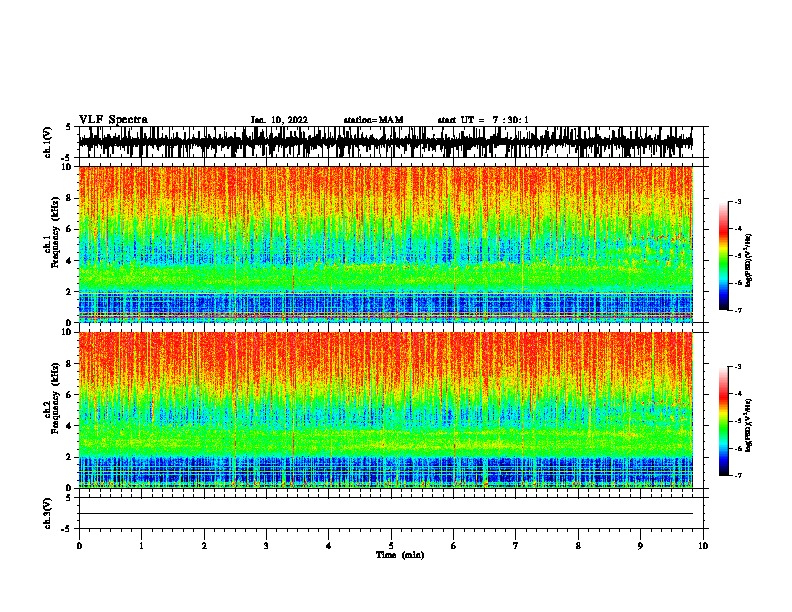Click the "2" kHz tick on ch.1 spectrogram
Image resolution: width=792 pixels, height=612 pixels.
(70, 292)
